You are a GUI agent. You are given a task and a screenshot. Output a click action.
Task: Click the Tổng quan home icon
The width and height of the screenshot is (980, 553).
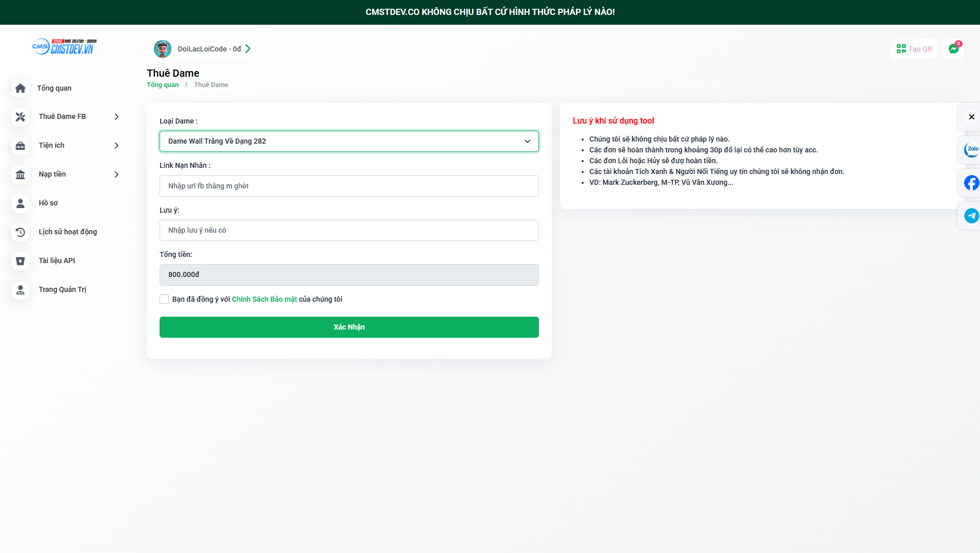tap(21, 88)
